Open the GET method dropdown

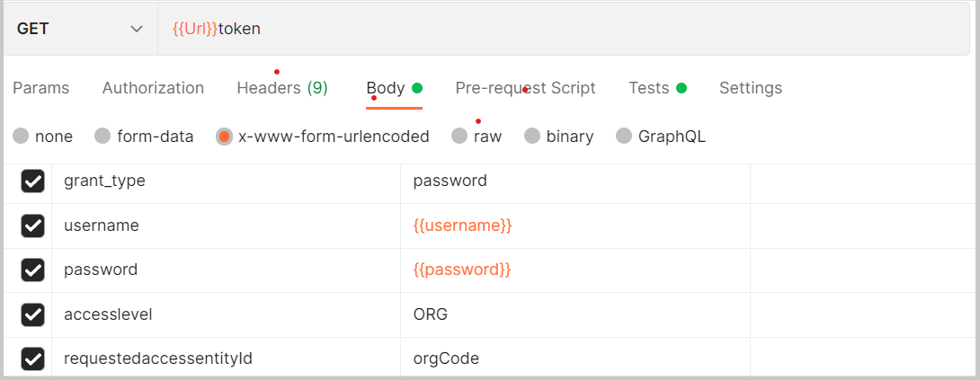coord(79,29)
